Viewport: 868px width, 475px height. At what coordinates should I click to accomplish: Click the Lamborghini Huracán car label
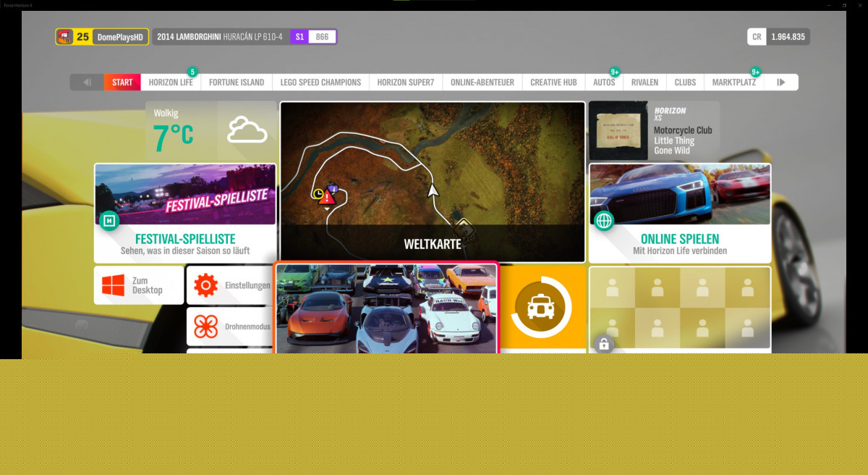[220, 37]
